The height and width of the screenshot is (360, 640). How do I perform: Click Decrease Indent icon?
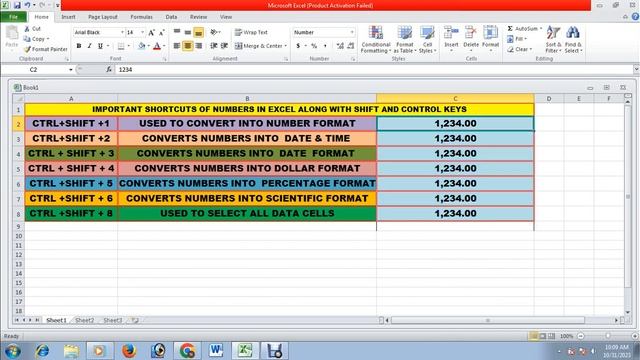click(x=213, y=46)
